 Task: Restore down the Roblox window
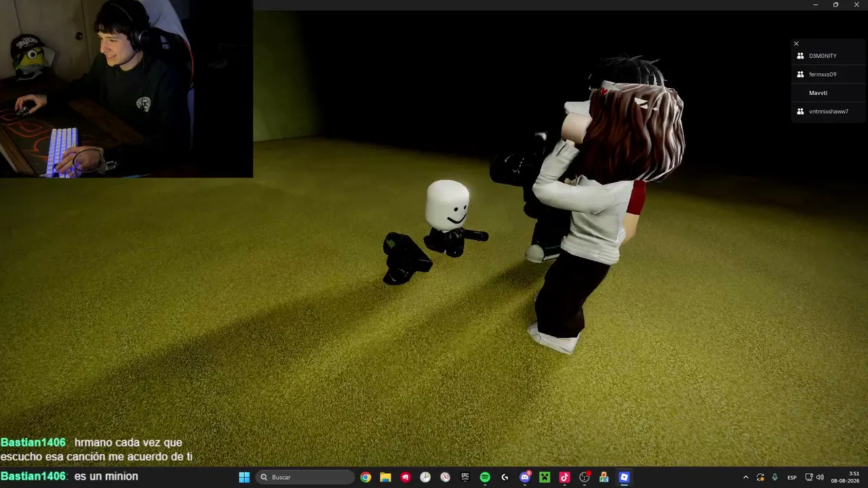(835, 5)
